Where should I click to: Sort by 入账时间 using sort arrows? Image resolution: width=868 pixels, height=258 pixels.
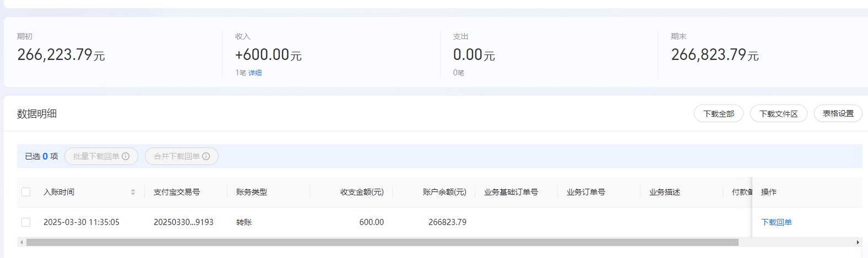pyautogui.click(x=133, y=192)
